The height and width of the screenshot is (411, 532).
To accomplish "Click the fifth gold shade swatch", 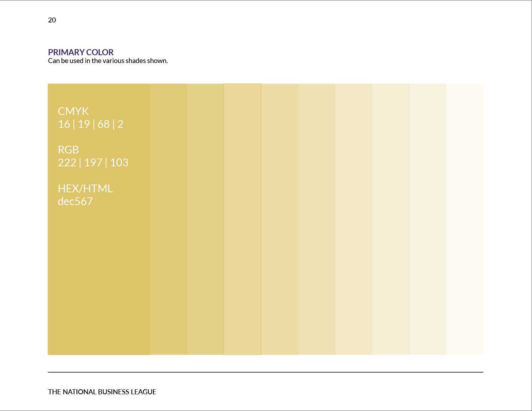I will [280, 219].
